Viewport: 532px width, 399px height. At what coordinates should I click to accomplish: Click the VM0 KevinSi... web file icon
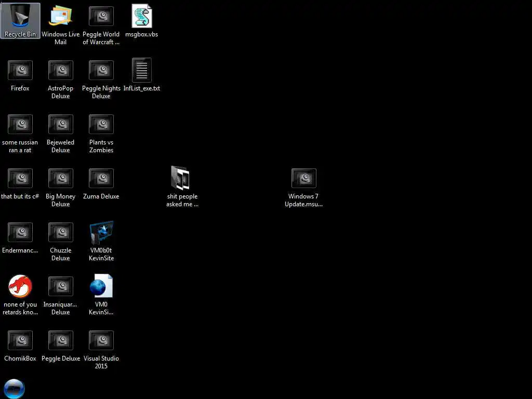[101, 295]
